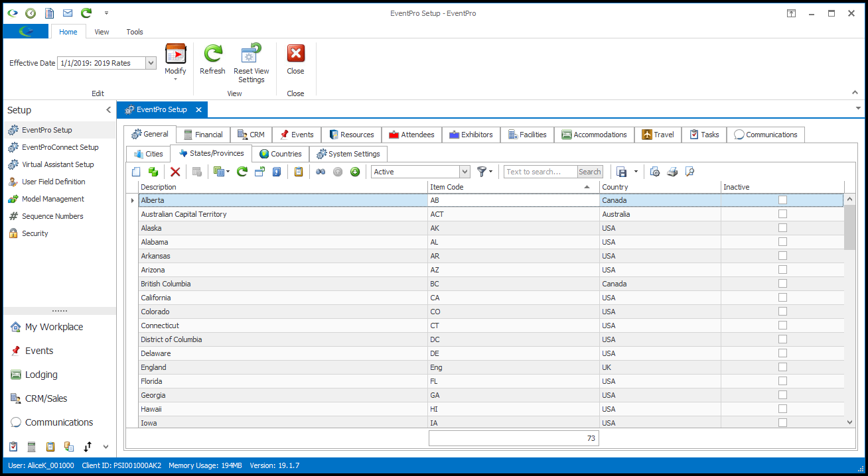Click the checked clipboard icon in navigation footer
868x476 pixels.
(x=13, y=447)
